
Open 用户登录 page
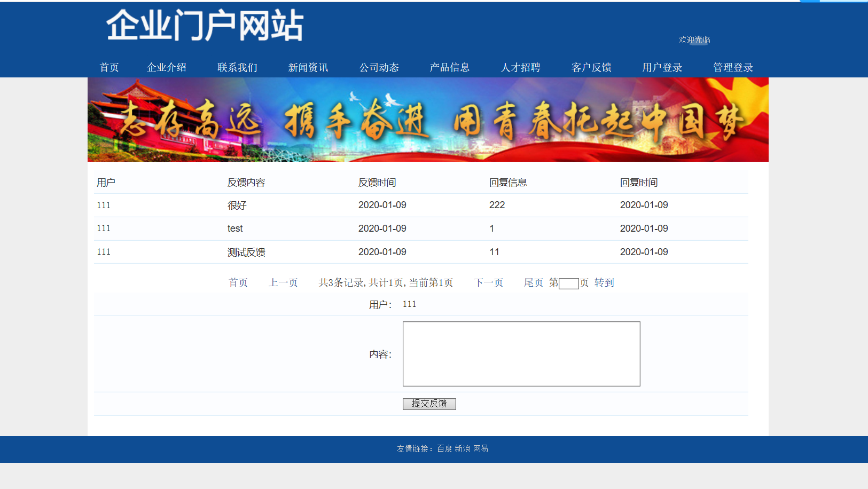(x=662, y=67)
